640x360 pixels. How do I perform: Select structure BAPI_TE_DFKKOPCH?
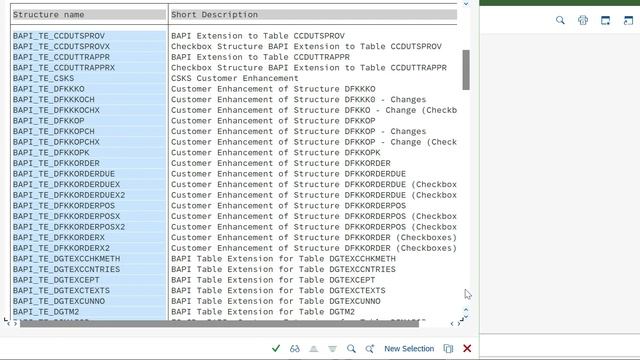(x=53, y=131)
